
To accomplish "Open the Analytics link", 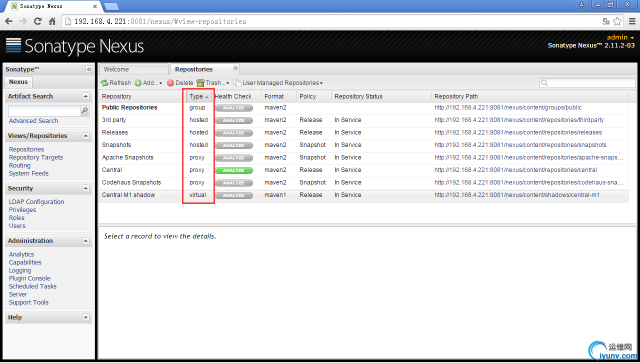I will click(x=21, y=254).
